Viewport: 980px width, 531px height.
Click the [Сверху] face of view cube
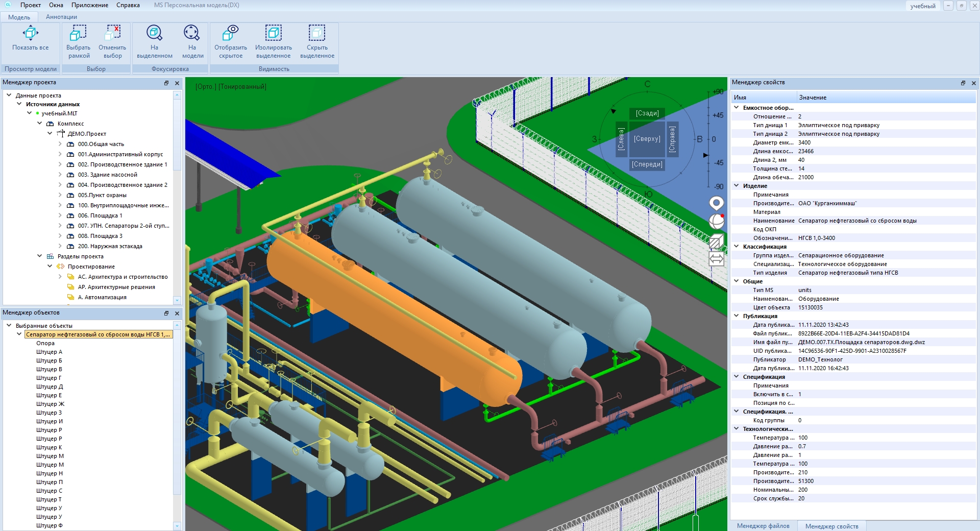pos(647,139)
